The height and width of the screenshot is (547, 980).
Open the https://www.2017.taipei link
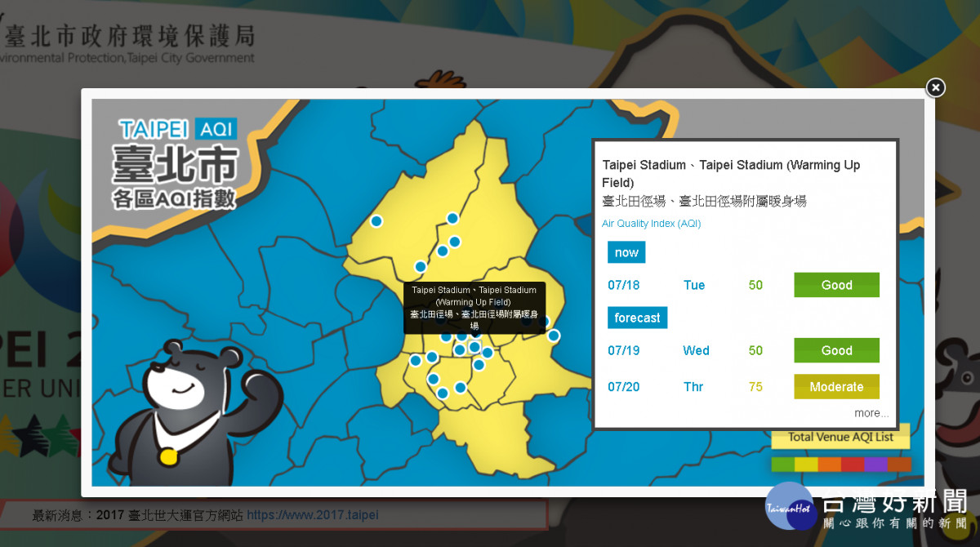(313, 515)
